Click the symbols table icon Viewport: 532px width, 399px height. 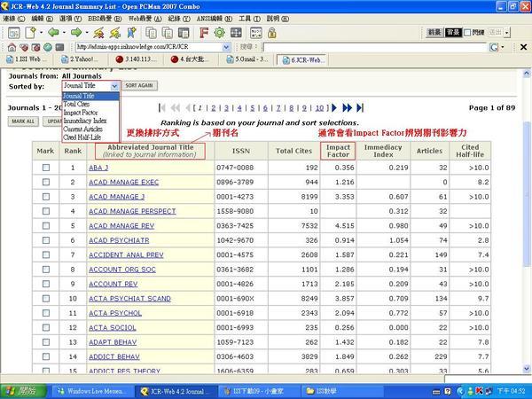(x=256, y=33)
